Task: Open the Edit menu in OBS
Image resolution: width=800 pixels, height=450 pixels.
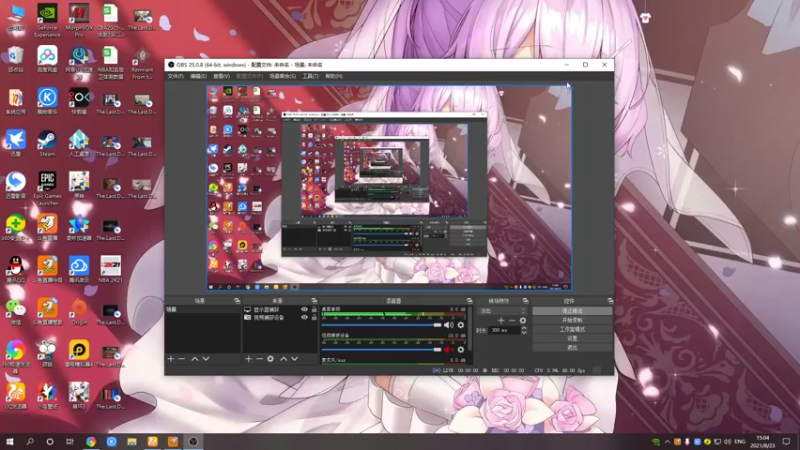Action: [x=198, y=76]
